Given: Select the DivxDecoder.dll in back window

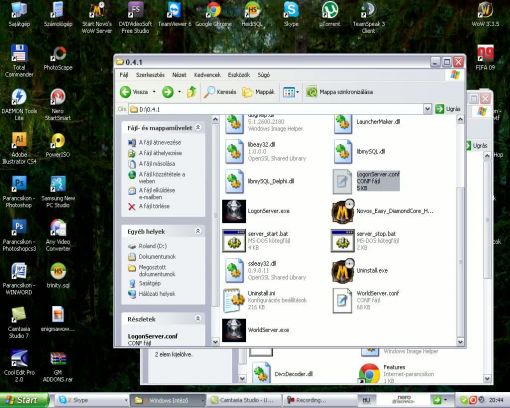Looking at the screenshot, I should pyautogui.click(x=261, y=373).
